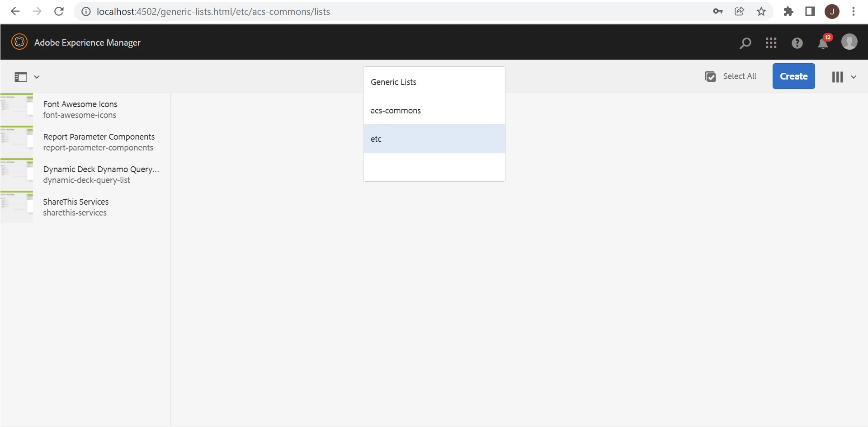The image size is (868, 427).
Task: Open the notifications bell icon
Action: [x=823, y=43]
